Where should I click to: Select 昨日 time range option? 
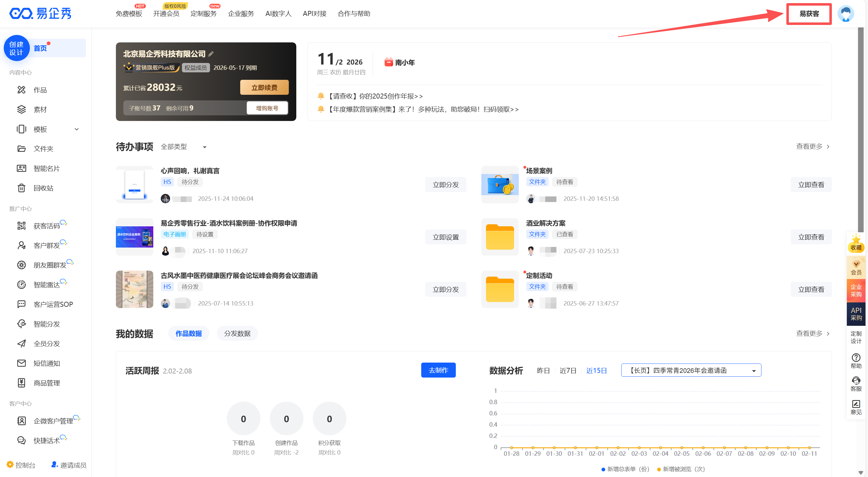point(543,370)
